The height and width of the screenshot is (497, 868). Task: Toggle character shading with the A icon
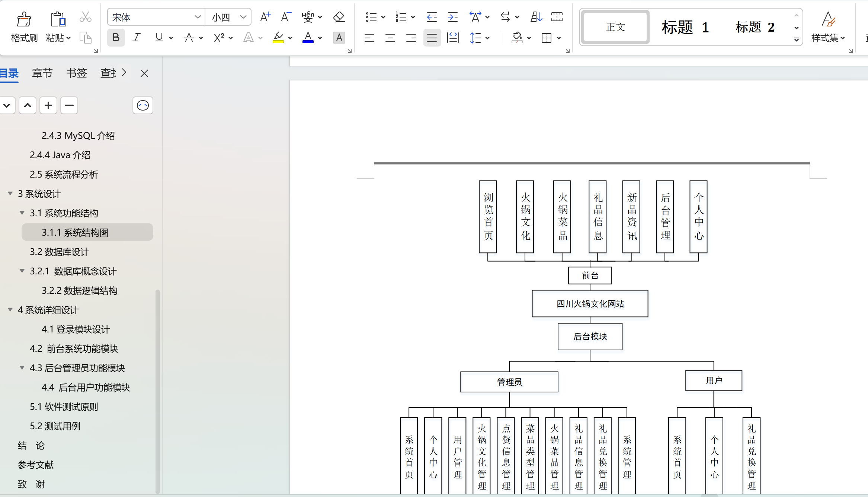[x=339, y=38]
